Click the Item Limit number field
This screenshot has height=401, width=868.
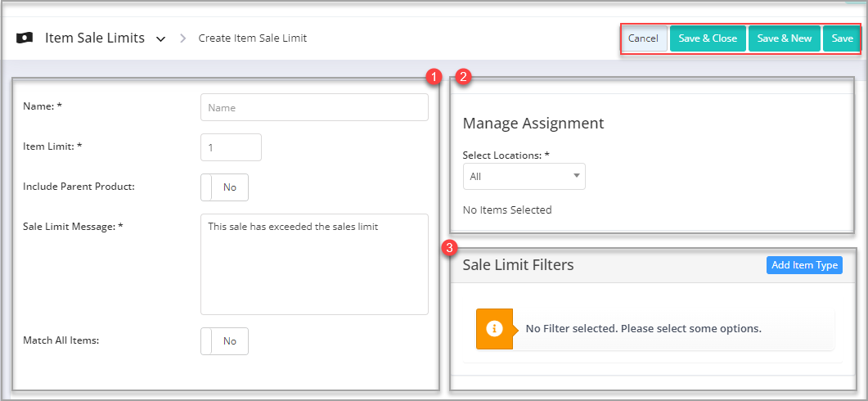pyautogui.click(x=231, y=147)
